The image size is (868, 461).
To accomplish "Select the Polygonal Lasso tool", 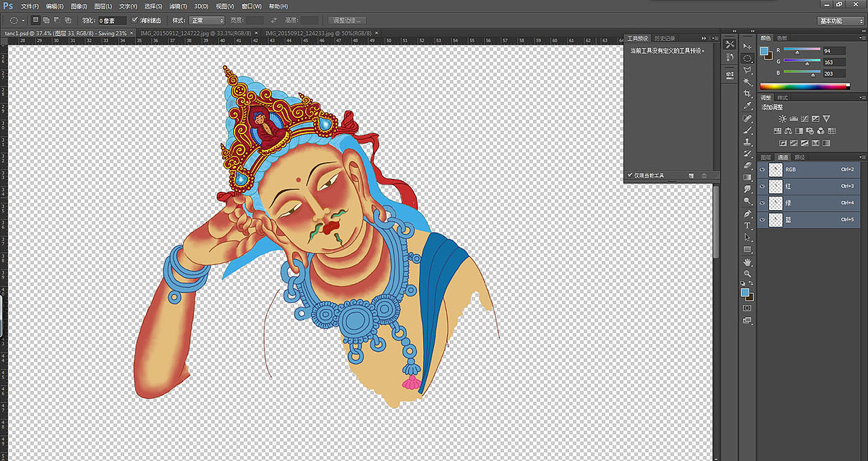I will click(747, 70).
